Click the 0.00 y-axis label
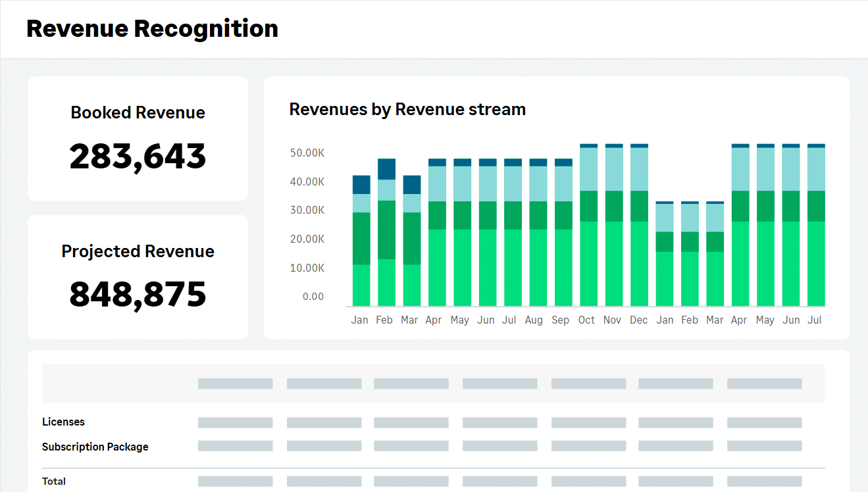Screen dimensions: 868x492 click(313, 297)
